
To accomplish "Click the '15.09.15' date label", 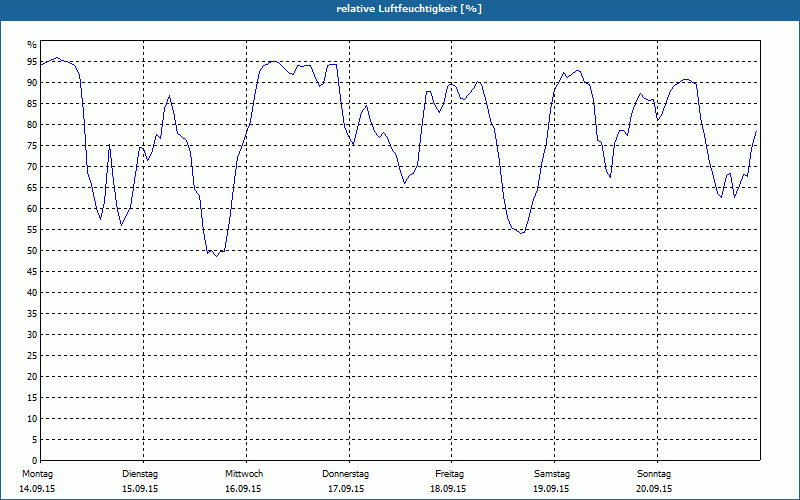I will point(140,489).
